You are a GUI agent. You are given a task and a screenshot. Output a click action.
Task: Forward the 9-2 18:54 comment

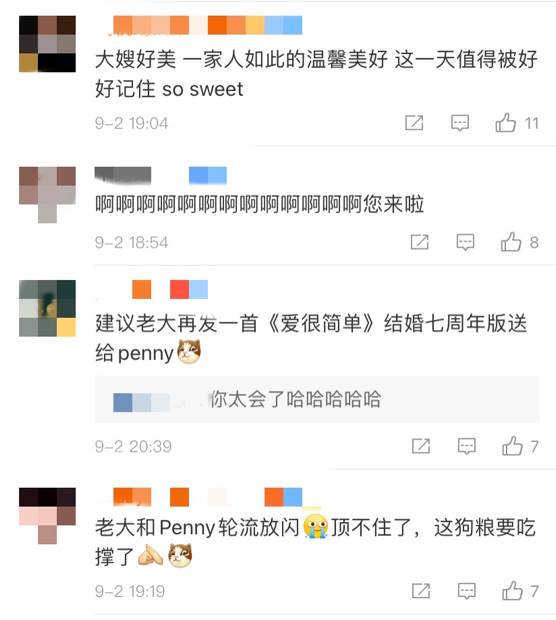point(419,242)
